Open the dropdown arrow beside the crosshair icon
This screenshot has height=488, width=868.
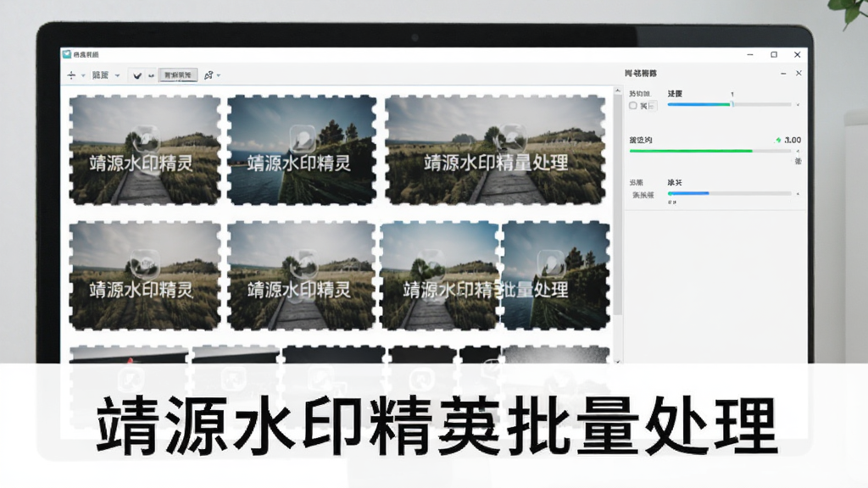point(83,75)
